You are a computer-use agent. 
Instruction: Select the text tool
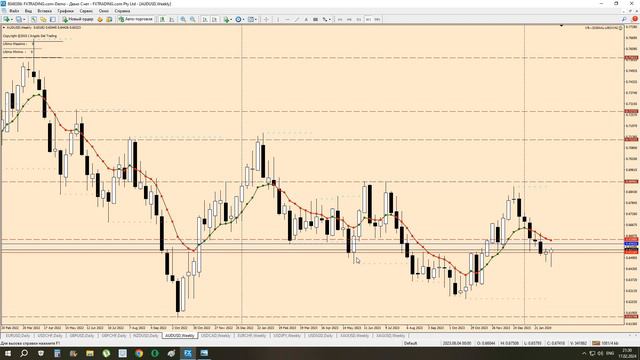coord(306,19)
